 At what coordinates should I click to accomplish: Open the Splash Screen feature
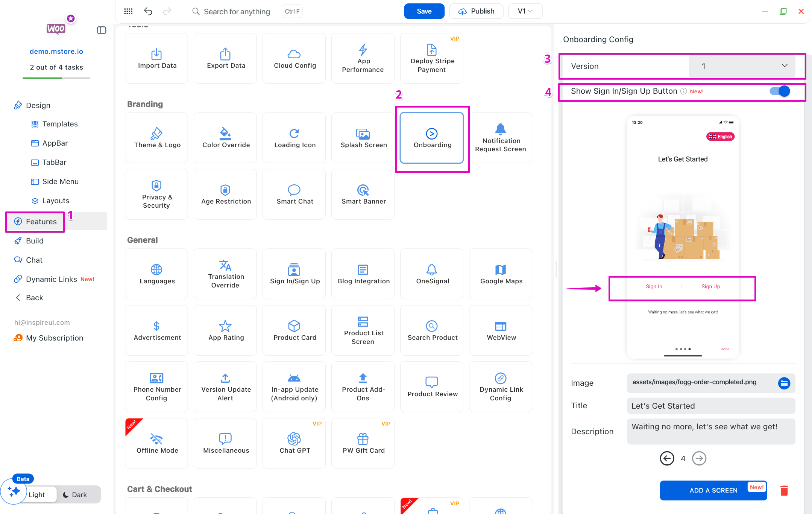363,138
